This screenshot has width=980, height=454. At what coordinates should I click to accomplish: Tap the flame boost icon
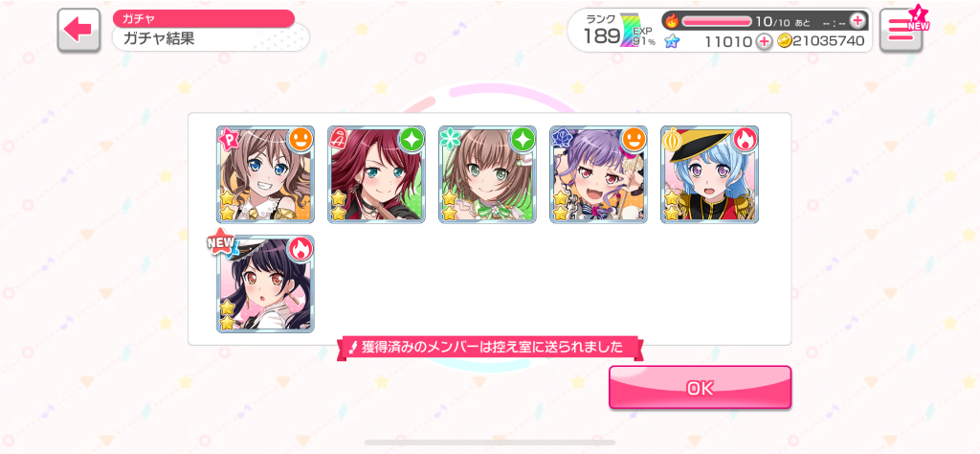point(672,21)
